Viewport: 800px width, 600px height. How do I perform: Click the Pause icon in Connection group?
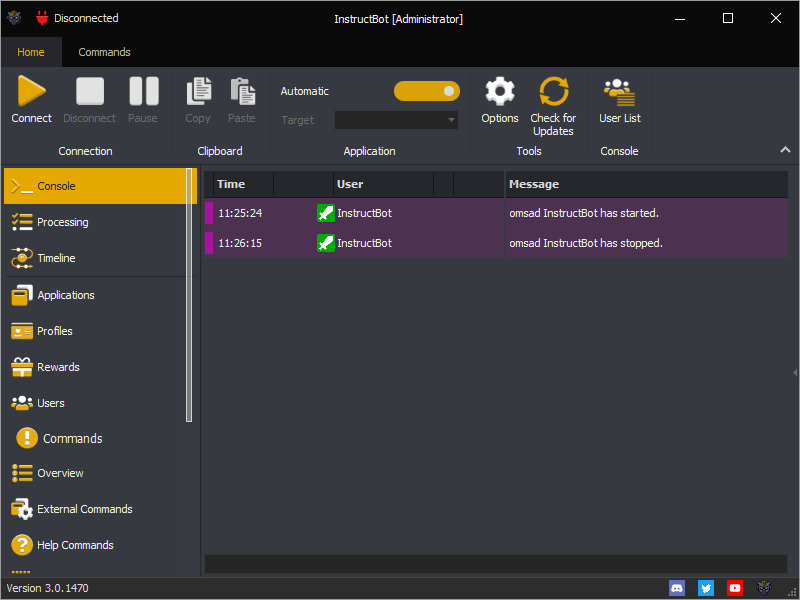[143, 91]
